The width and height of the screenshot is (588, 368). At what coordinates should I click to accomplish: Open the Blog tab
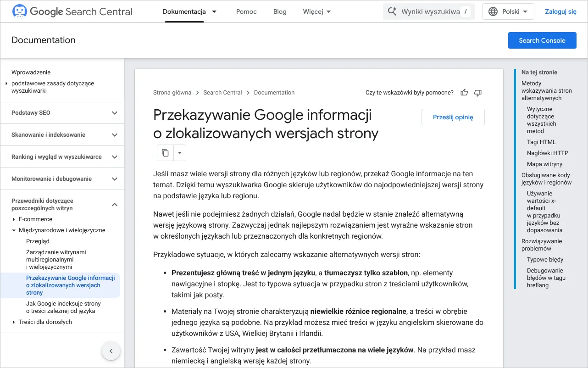[280, 11]
